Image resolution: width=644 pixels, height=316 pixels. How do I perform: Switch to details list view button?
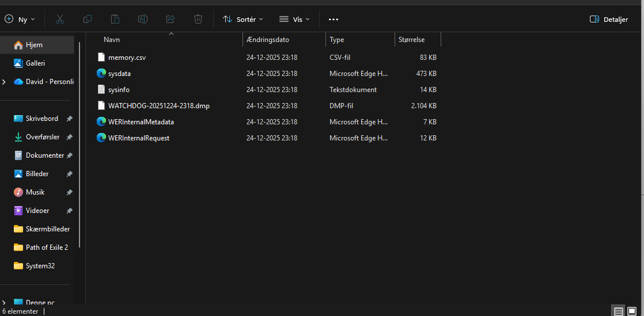point(619,311)
